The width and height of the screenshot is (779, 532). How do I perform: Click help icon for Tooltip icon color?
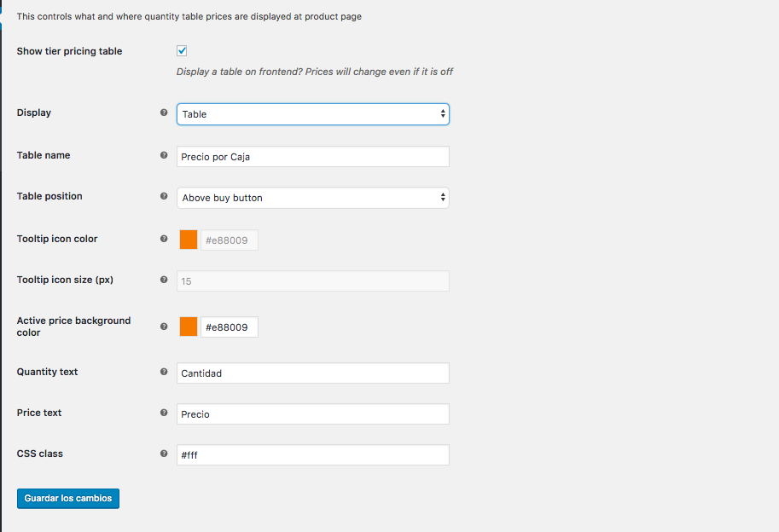point(164,239)
